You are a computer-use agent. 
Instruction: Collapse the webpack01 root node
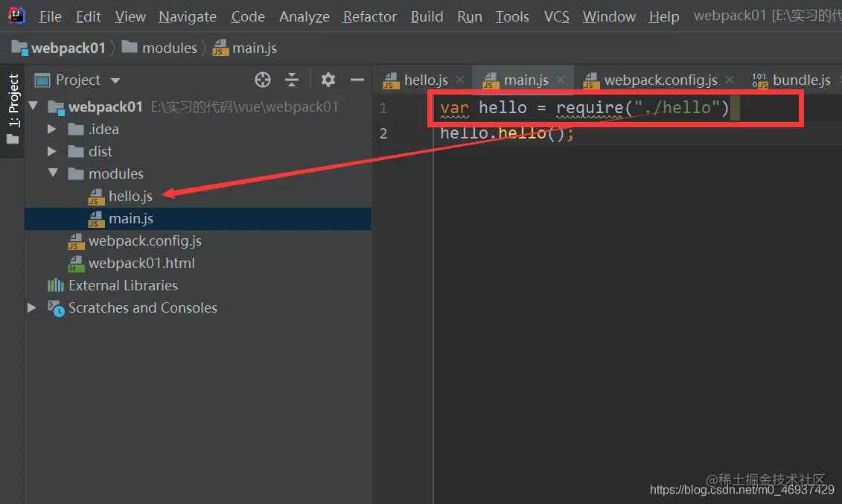coord(34,106)
